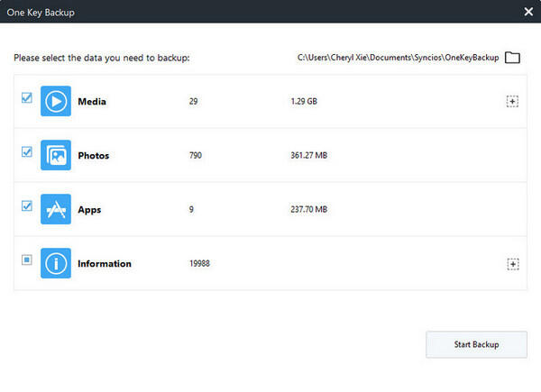Viewport: 541px width, 392px height.
Task: Open the backup folder browse icon
Action: coord(512,58)
